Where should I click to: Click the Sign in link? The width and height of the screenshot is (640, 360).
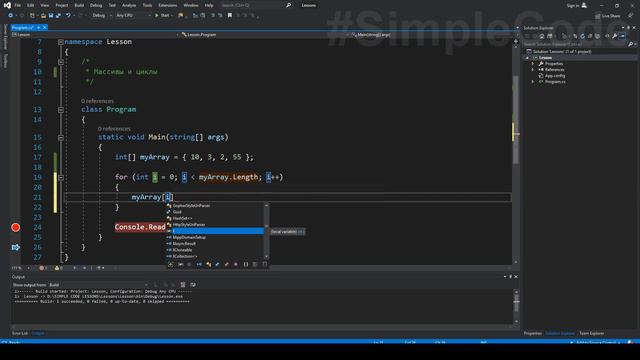573,5
